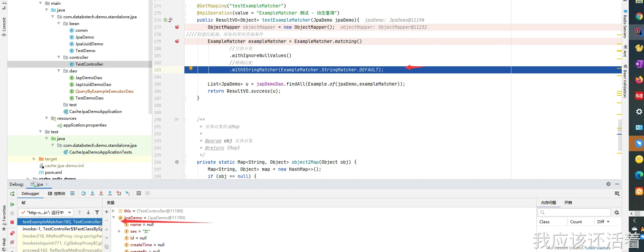
Task: Collapse the jpaDemo variable node
Action: click(114, 218)
